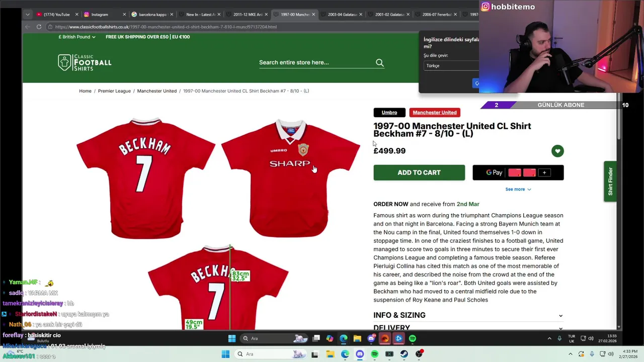Open Edge on dark taskbar

click(344, 338)
